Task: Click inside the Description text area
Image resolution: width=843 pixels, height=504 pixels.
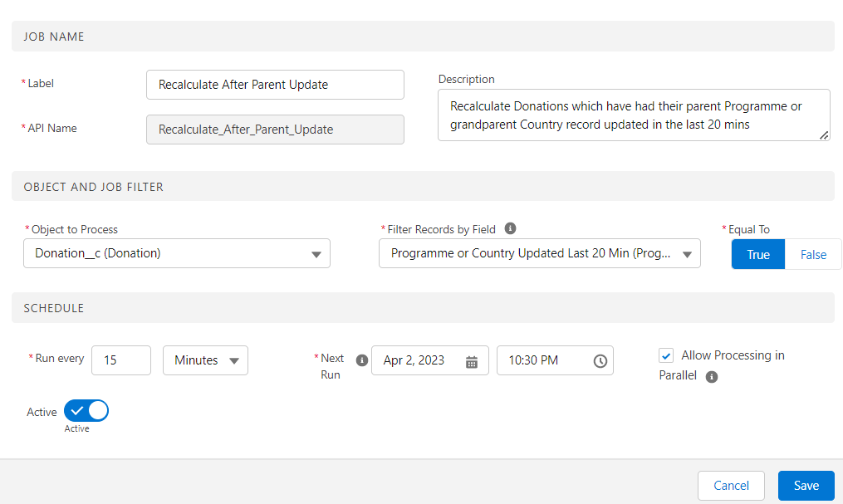Action: click(x=634, y=114)
